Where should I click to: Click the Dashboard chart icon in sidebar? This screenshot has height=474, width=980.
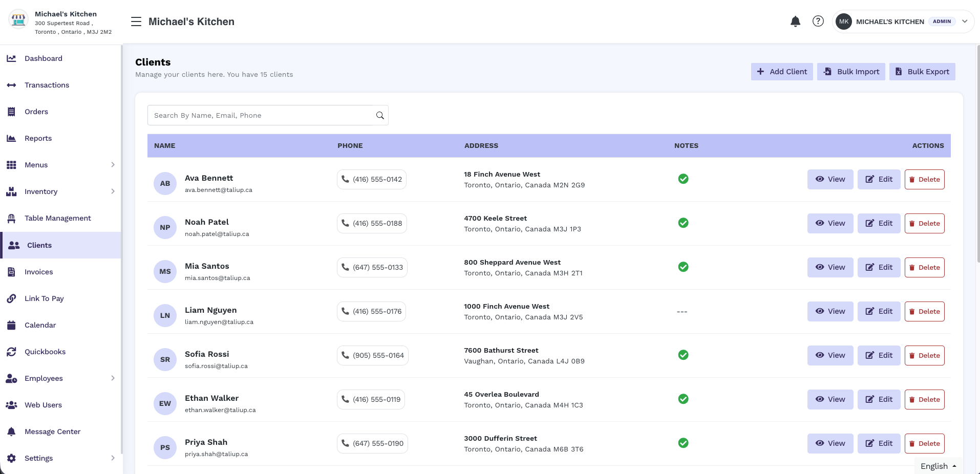click(x=11, y=58)
